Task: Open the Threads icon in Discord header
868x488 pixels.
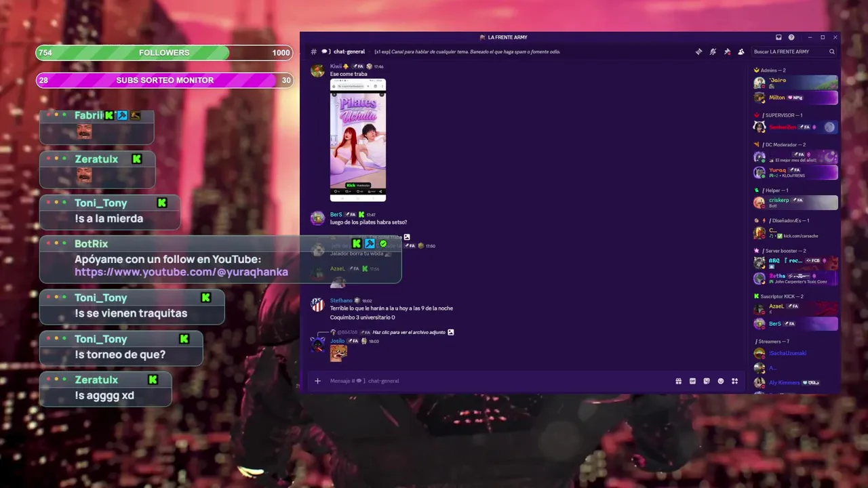Action: (x=698, y=52)
